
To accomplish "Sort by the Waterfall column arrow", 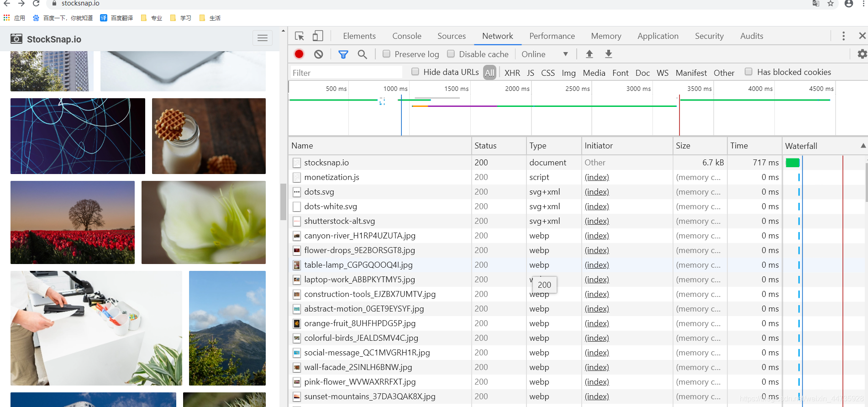I will click(x=863, y=146).
